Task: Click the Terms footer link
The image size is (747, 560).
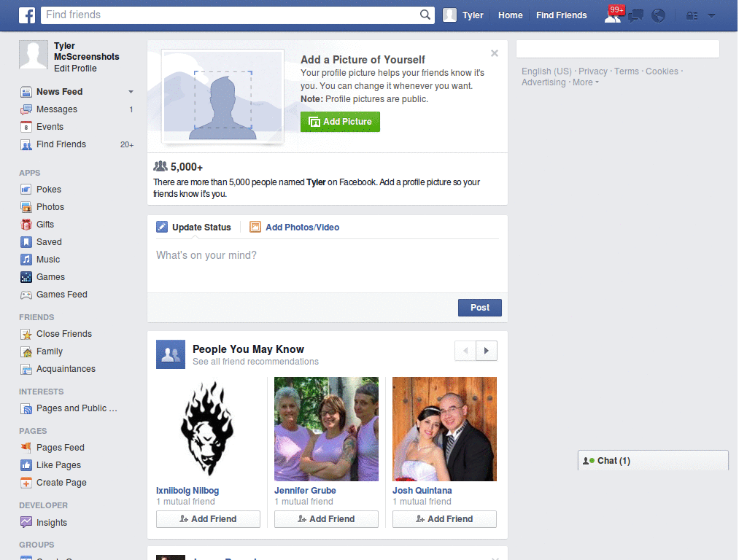Action: point(626,71)
